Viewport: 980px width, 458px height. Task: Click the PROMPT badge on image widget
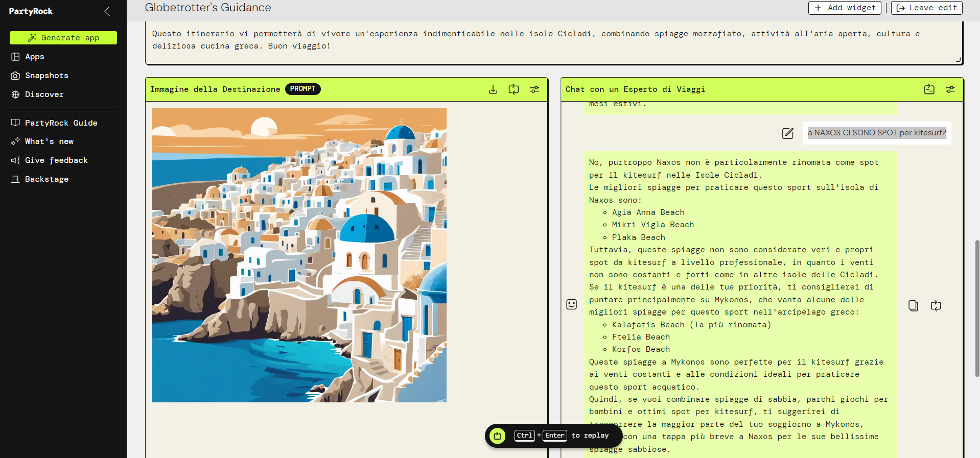pyautogui.click(x=302, y=89)
